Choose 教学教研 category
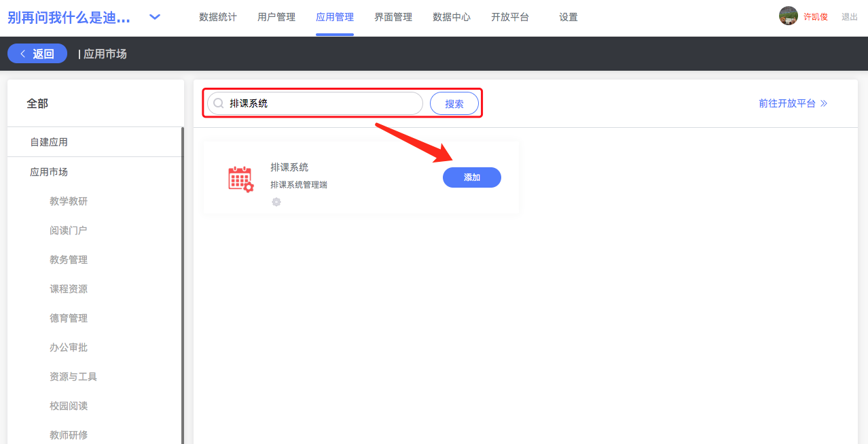868x444 pixels. [x=69, y=201]
